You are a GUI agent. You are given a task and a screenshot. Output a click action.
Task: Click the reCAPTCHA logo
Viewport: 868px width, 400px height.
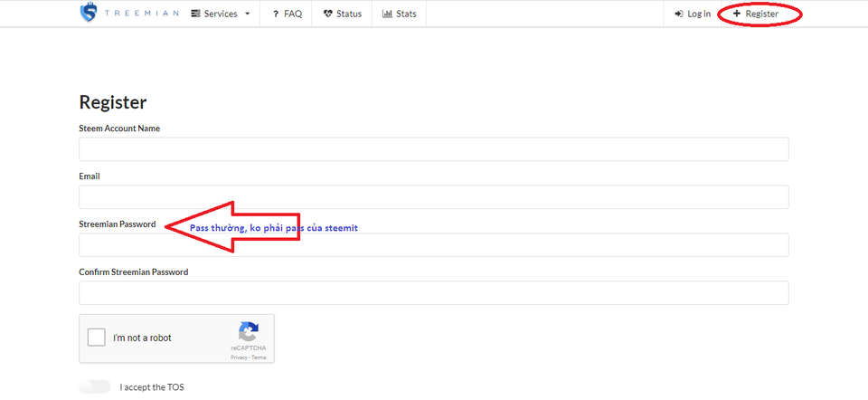click(249, 331)
